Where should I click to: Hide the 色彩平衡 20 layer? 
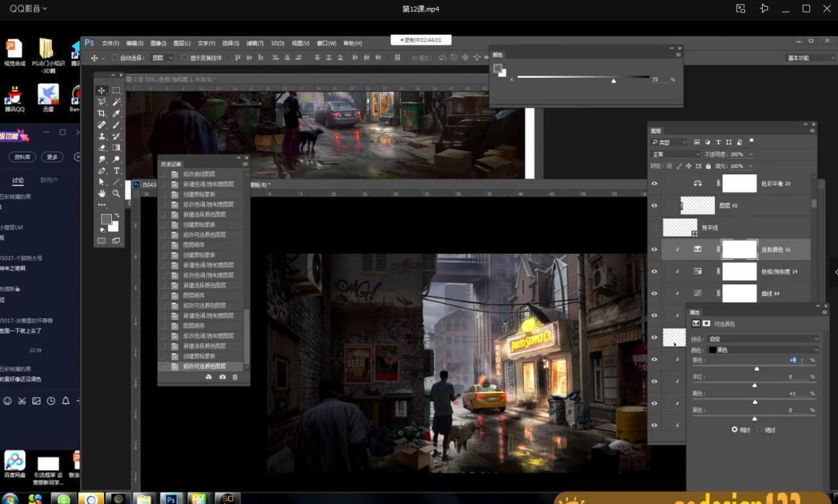tap(654, 184)
